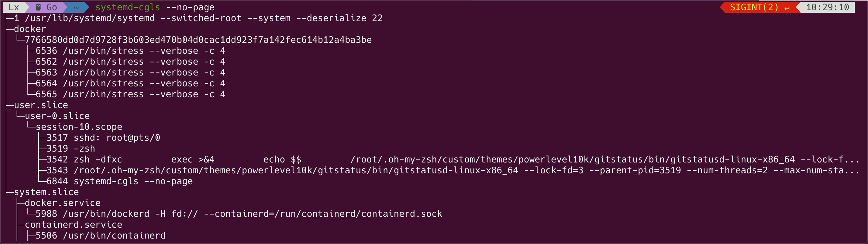This screenshot has width=868, height=244.
Task: Click the system.slice tree node
Action: coord(46,192)
